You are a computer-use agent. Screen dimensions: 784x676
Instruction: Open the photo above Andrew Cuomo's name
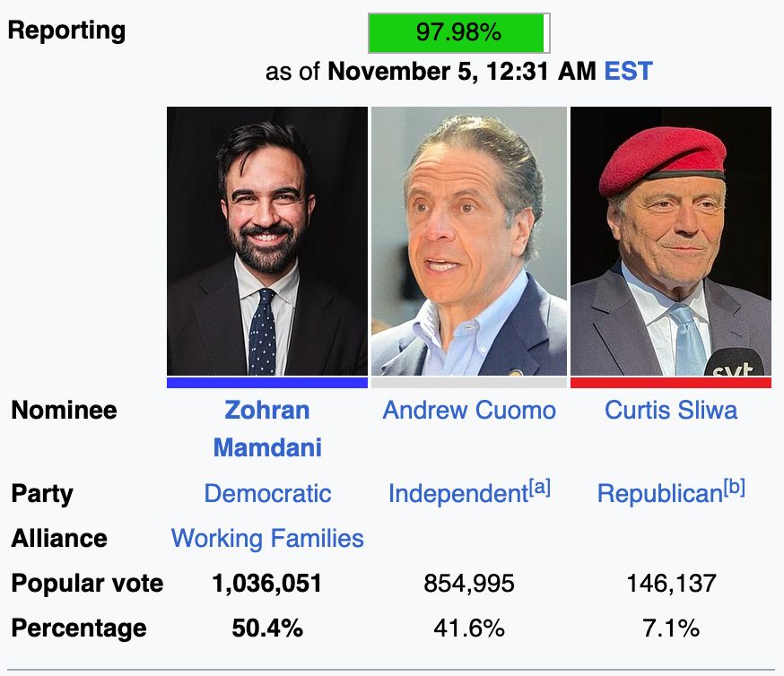click(469, 241)
